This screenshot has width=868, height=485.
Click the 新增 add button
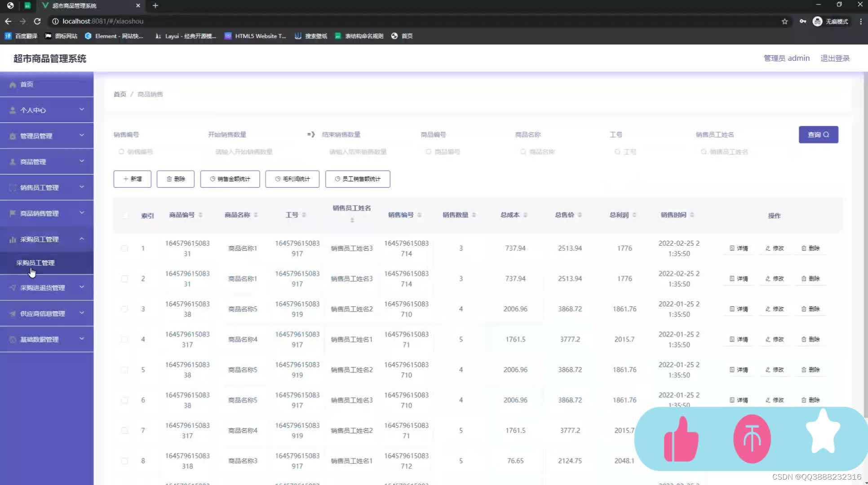coord(132,179)
